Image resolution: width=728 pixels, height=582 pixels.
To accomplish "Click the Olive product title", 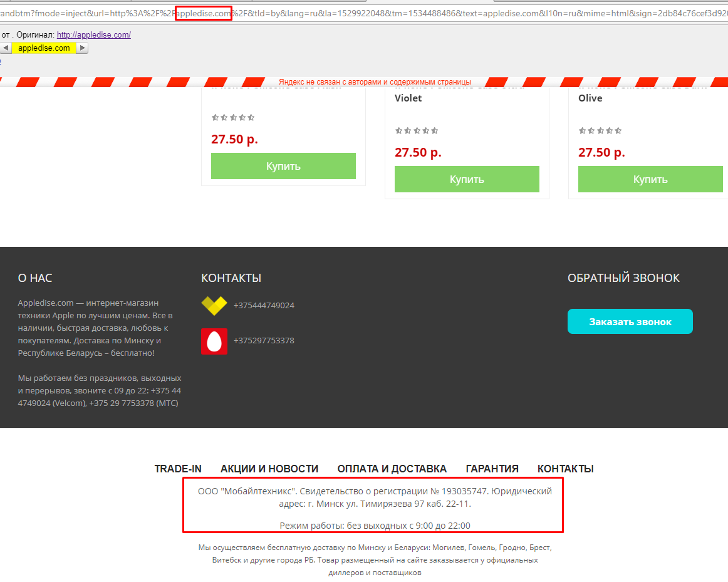I will [x=590, y=98].
